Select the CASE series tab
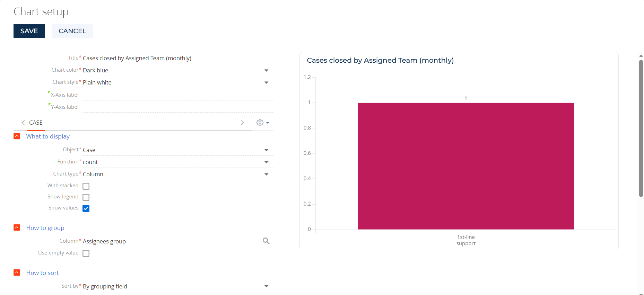Screen dimensions: 644x295 tap(36, 123)
